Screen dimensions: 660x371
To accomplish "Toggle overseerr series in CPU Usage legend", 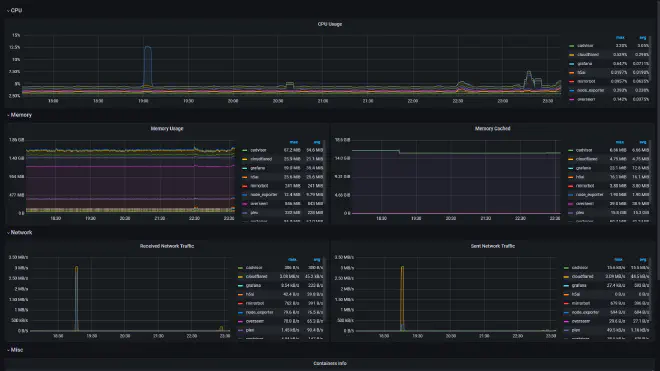I will pos(586,99).
